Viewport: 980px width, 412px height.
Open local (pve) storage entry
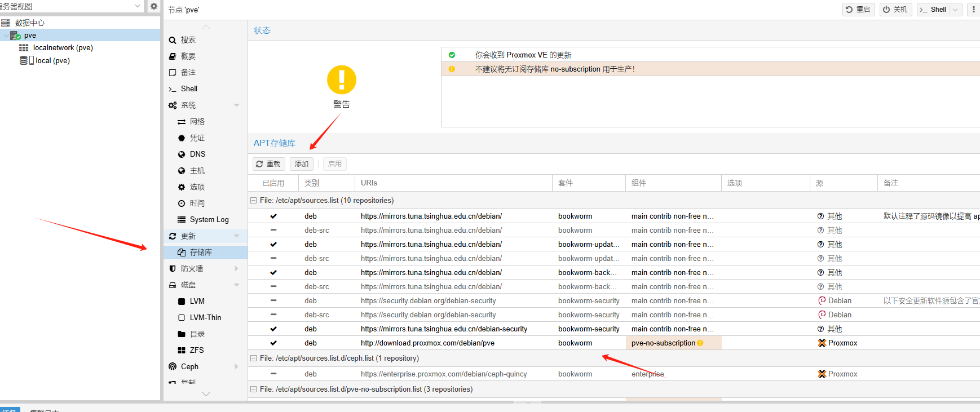tap(52, 60)
